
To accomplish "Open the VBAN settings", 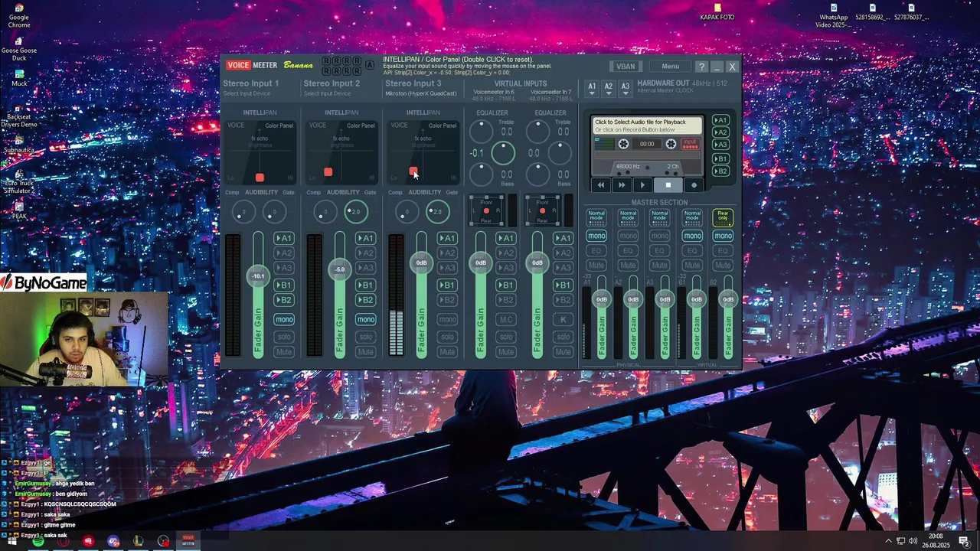I will 626,67.
